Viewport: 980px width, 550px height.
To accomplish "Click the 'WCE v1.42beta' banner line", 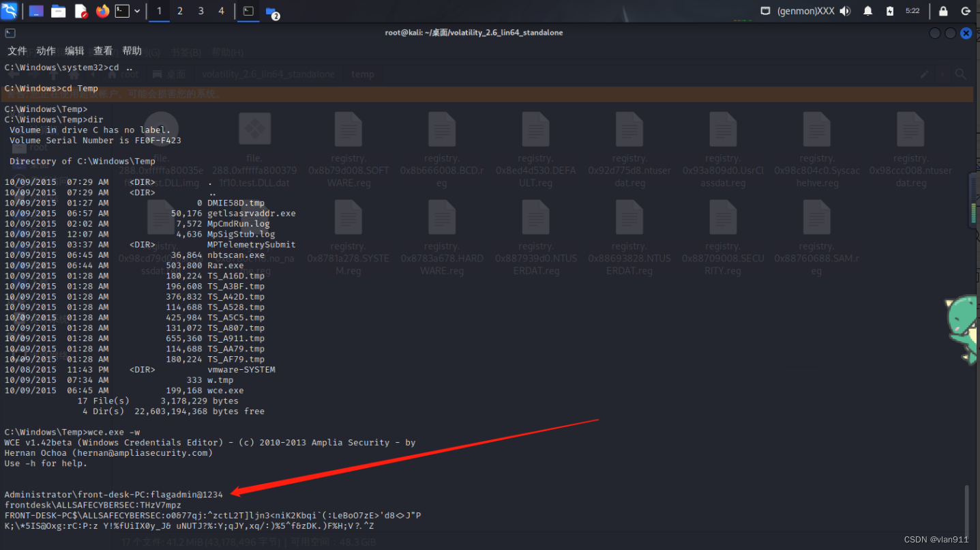I will pyautogui.click(x=210, y=442).
